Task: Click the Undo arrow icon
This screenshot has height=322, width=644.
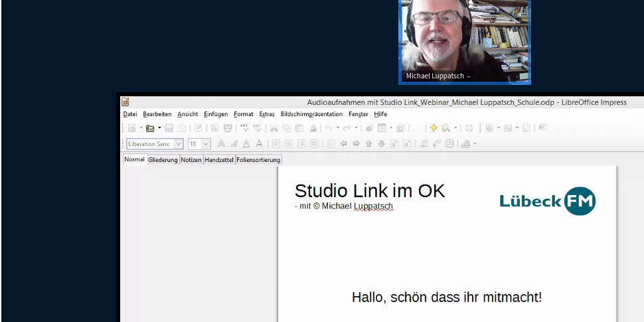Action: click(328, 128)
